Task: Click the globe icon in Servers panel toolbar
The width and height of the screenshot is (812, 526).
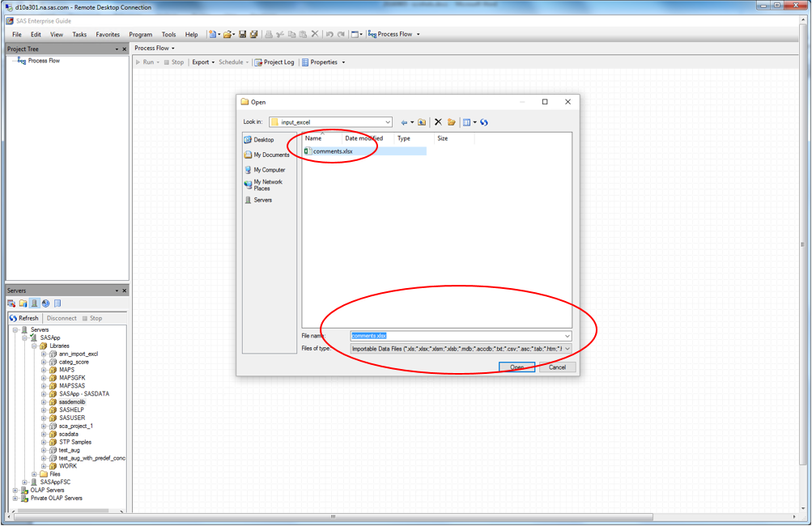Action: [45, 303]
